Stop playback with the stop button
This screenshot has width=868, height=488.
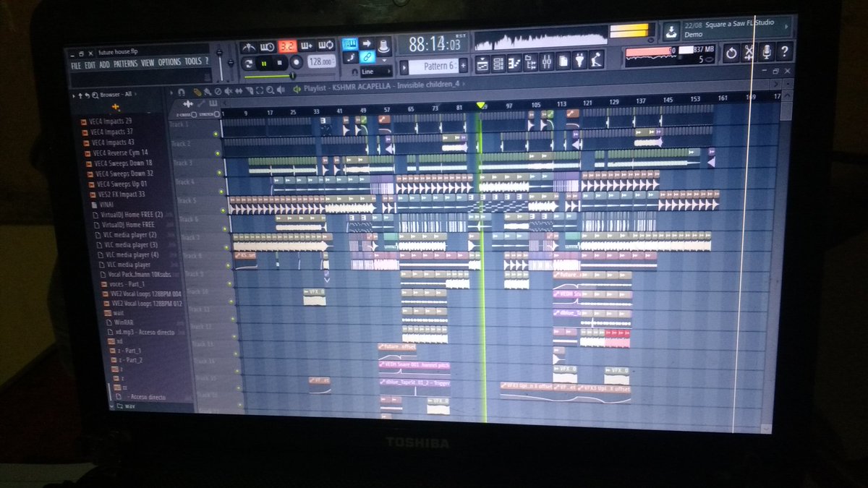[x=280, y=63]
